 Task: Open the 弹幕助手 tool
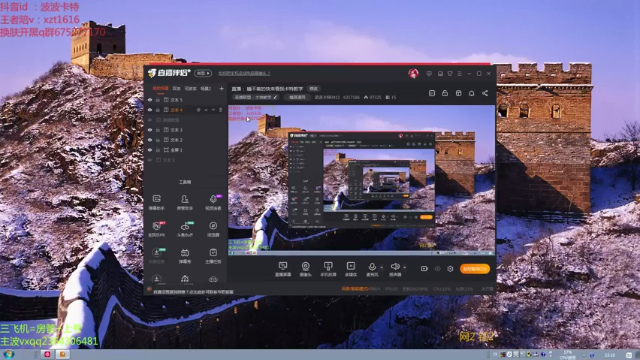coord(156,202)
